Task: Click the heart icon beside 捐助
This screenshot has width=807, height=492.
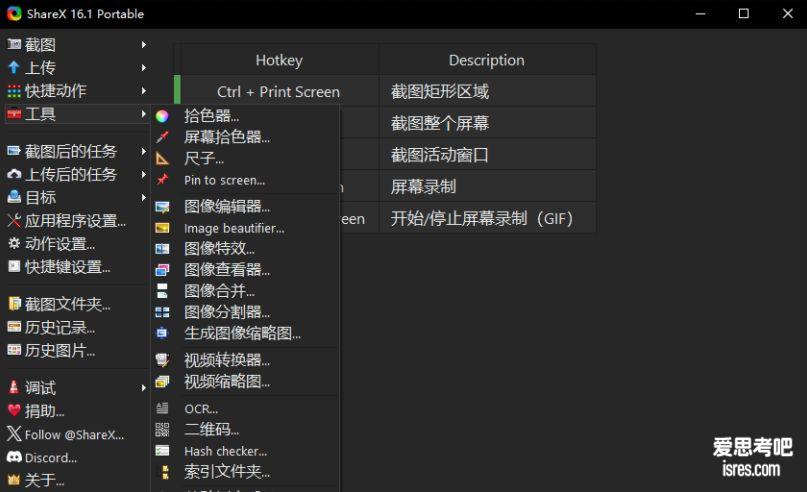Action: tap(14, 411)
